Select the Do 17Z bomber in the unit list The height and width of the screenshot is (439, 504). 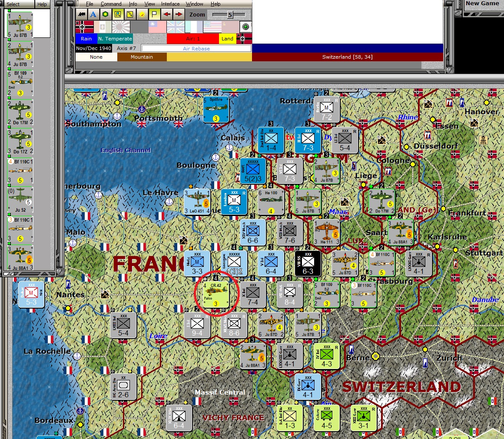(x=20, y=142)
